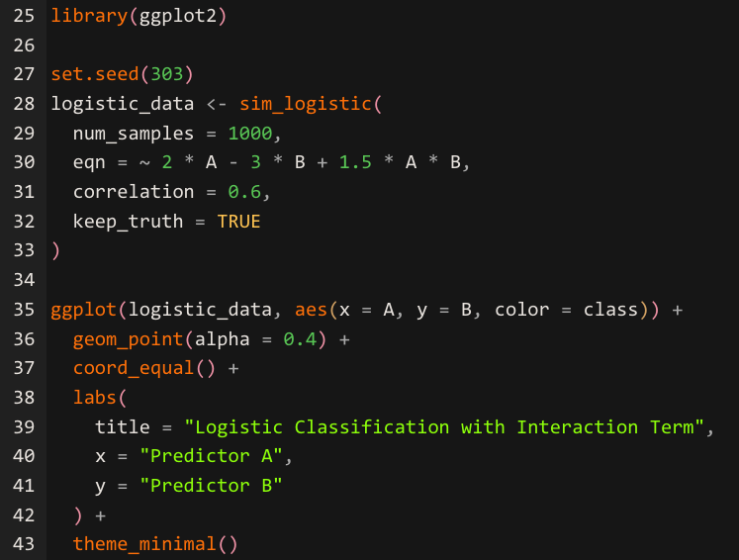Viewport: 739px width, 560px height.
Task: Click line number 35 in gutter
Action: (24, 310)
